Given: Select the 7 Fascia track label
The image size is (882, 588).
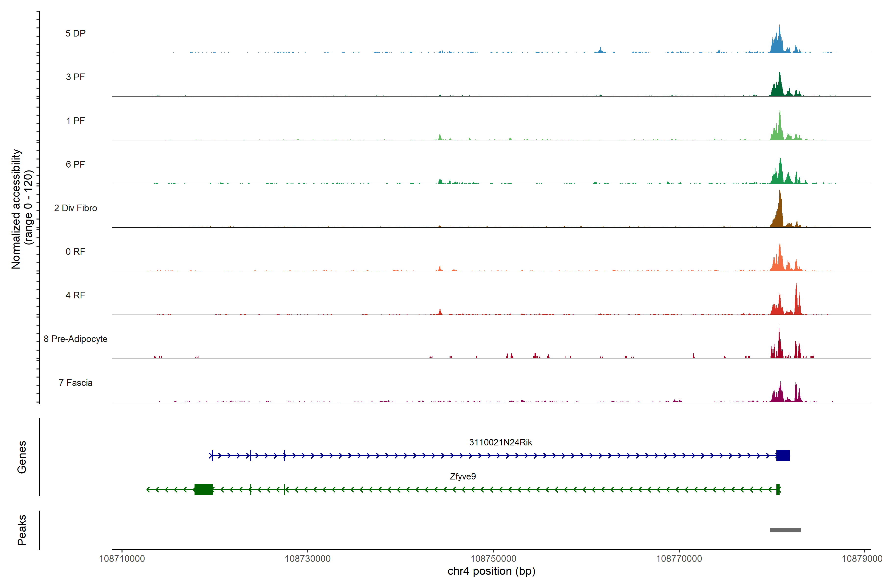Looking at the screenshot, I should click(75, 382).
